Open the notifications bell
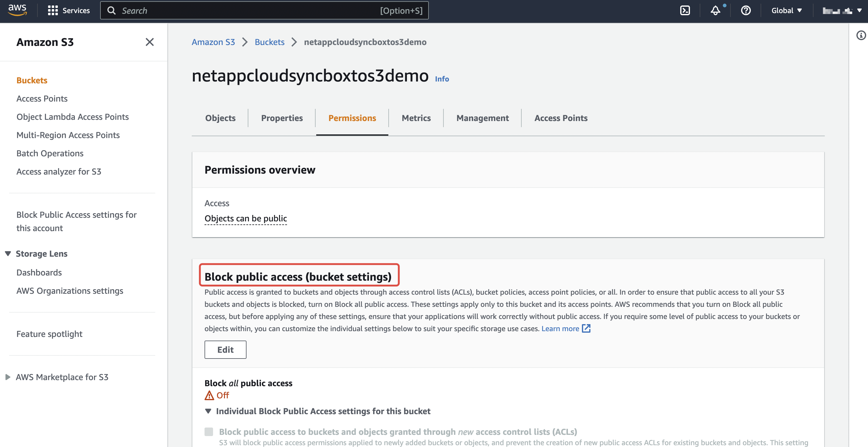 pyautogui.click(x=715, y=10)
